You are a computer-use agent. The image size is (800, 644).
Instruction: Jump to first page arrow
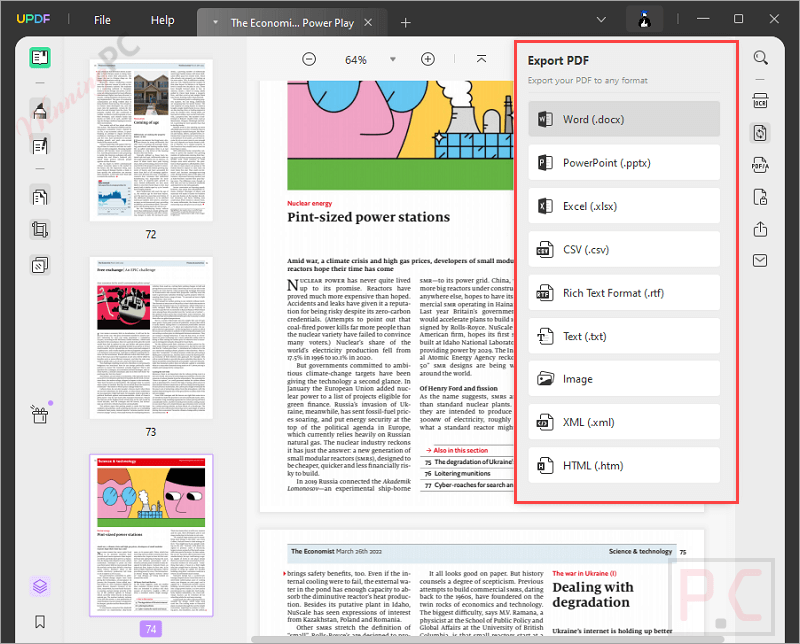click(481, 59)
